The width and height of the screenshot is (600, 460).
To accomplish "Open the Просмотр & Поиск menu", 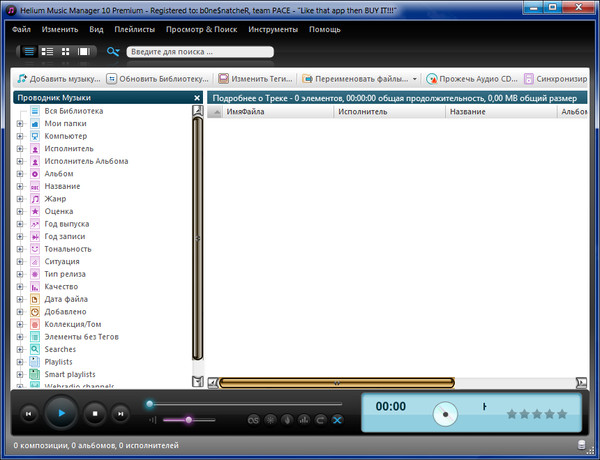I will click(x=201, y=29).
